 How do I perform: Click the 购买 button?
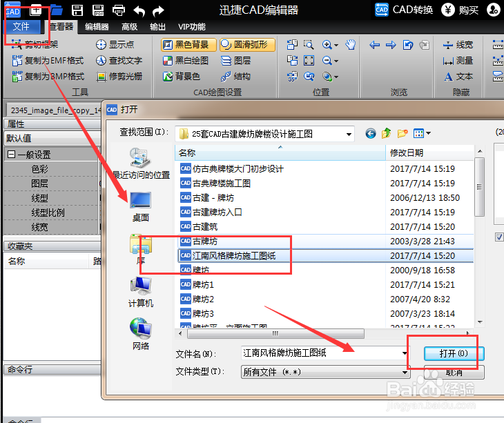click(460, 10)
